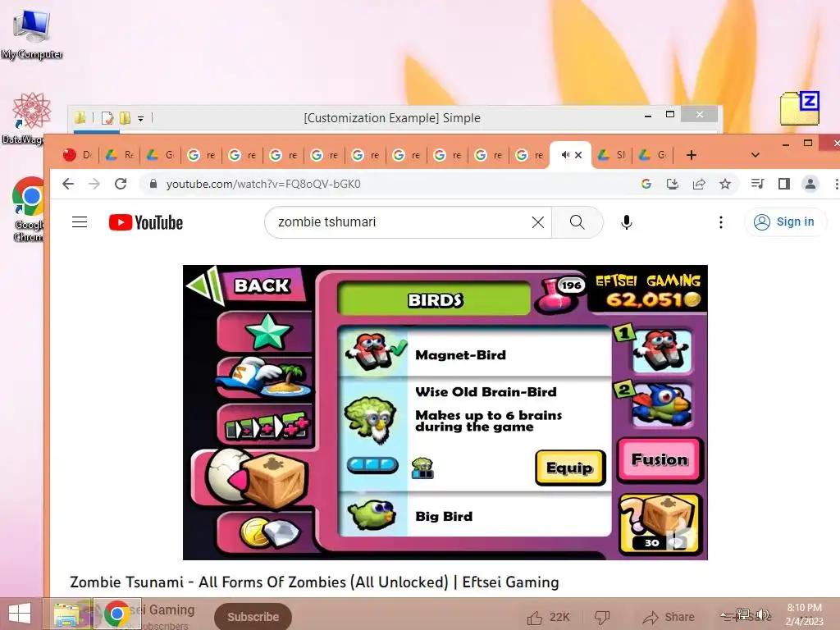Click the first folder icon in Customization Example window
The image size is (840, 630).
coord(80,117)
